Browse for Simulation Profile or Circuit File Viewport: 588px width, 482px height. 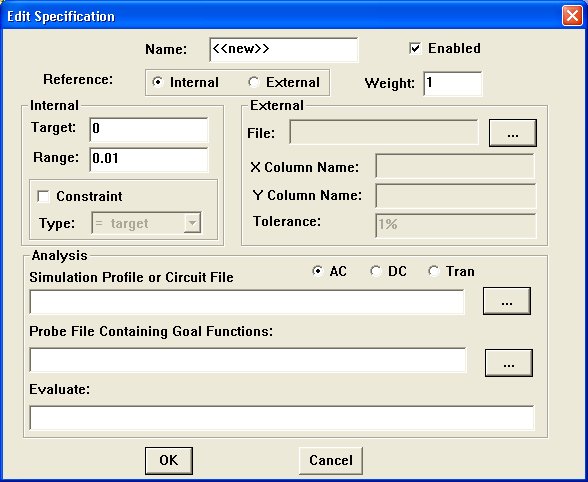click(507, 301)
